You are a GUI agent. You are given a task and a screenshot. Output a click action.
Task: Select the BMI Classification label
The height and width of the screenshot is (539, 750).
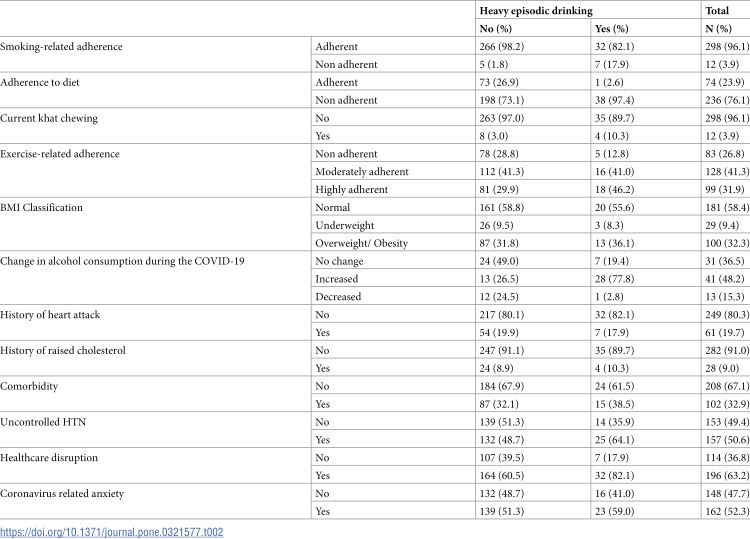(x=41, y=208)
